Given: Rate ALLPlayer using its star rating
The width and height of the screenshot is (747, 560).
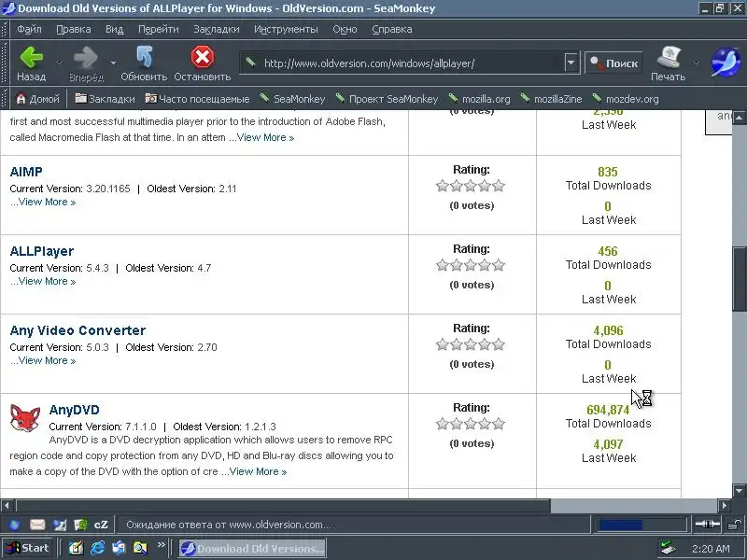Looking at the screenshot, I should click(x=471, y=266).
